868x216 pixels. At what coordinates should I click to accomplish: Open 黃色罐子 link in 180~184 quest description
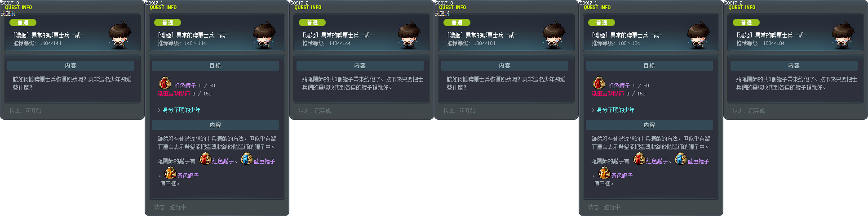(622, 175)
